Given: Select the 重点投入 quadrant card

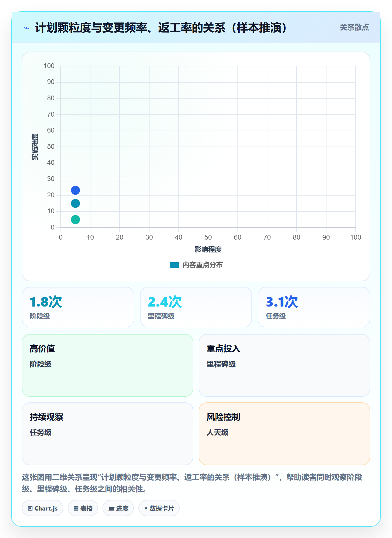Looking at the screenshot, I should (284, 365).
